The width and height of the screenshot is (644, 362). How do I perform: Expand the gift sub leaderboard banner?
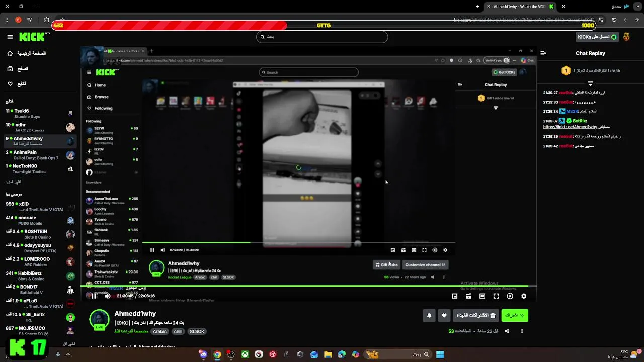590,83
